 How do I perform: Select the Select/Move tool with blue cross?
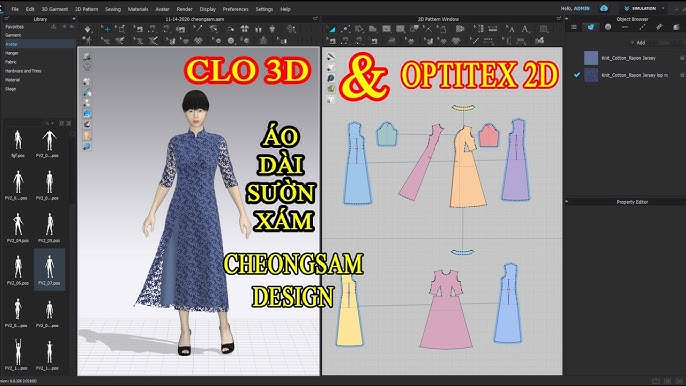coord(106,29)
